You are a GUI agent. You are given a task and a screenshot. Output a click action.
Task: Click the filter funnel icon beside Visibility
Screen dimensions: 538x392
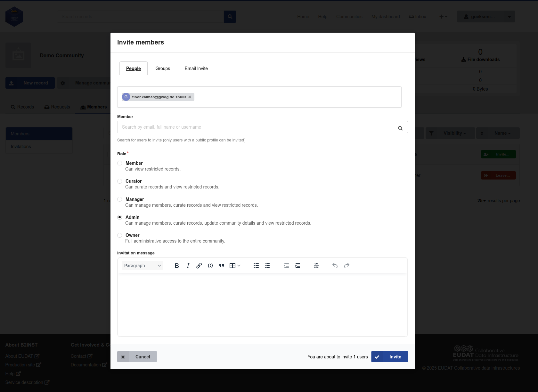click(x=431, y=133)
